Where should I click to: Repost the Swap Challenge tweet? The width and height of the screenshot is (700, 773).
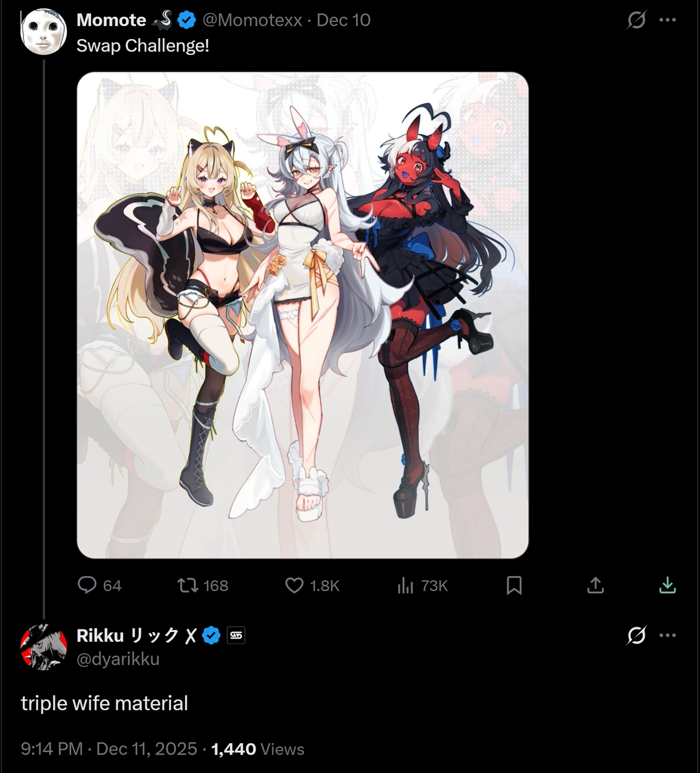tap(203, 585)
